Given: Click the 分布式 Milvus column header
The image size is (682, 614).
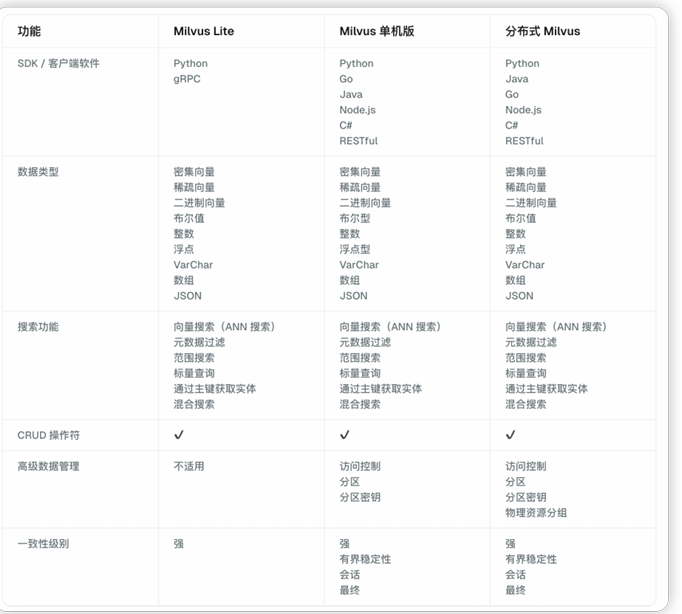Looking at the screenshot, I should pyautogui.click(x=542, y=31).
